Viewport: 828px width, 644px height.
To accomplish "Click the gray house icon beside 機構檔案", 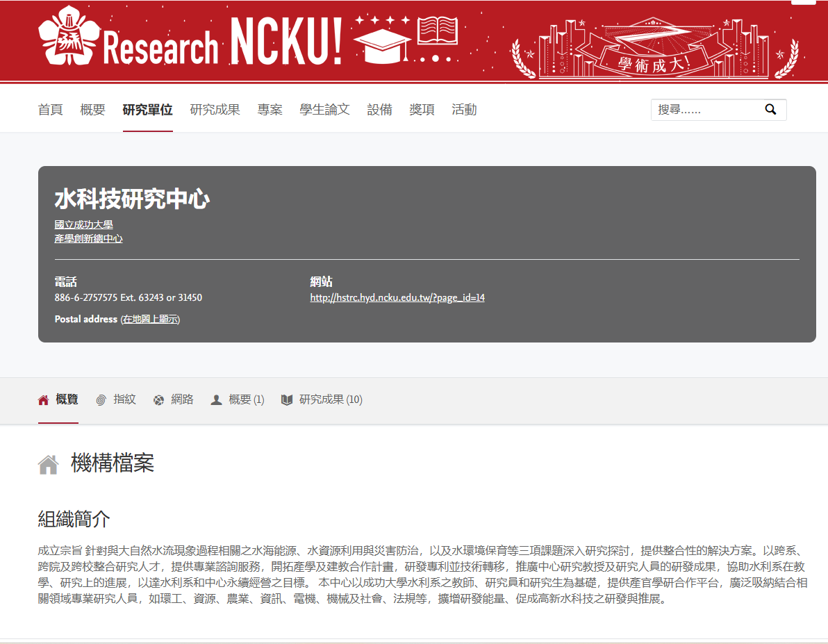I will pyautogui.click(x=48, y=464).
